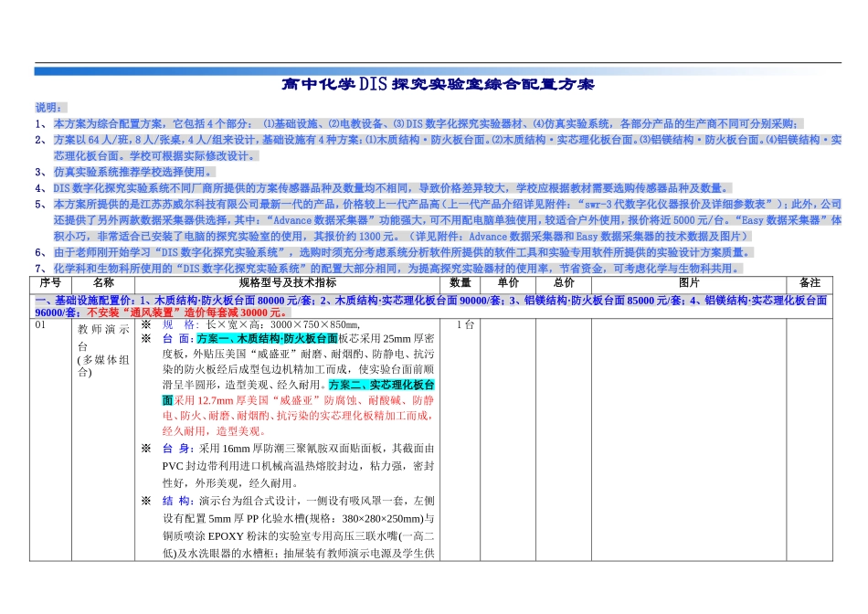This screenshot has width=868, height=614.
Task: Click the 备注 column header
Action: (810, 283)
